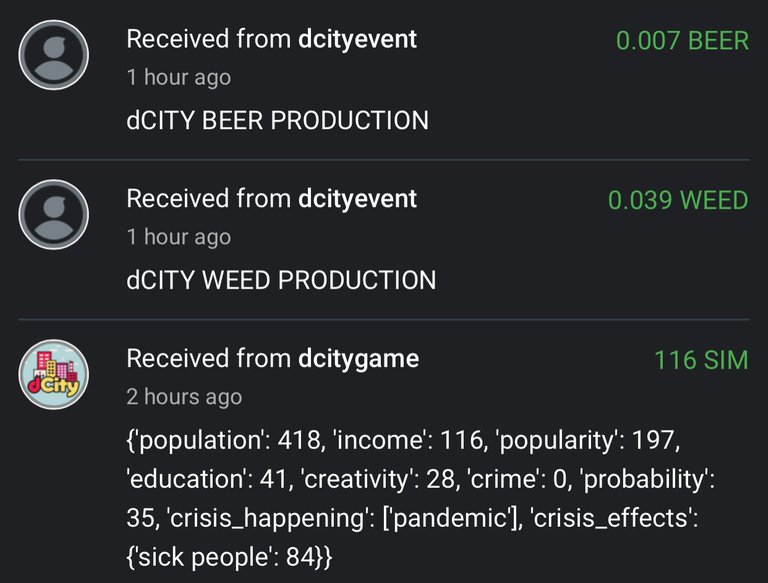Click 'Received from' text in WEED entry
The width and height of the screenshot is (768, 583).
pyautogui.click(x=209, y=198)
